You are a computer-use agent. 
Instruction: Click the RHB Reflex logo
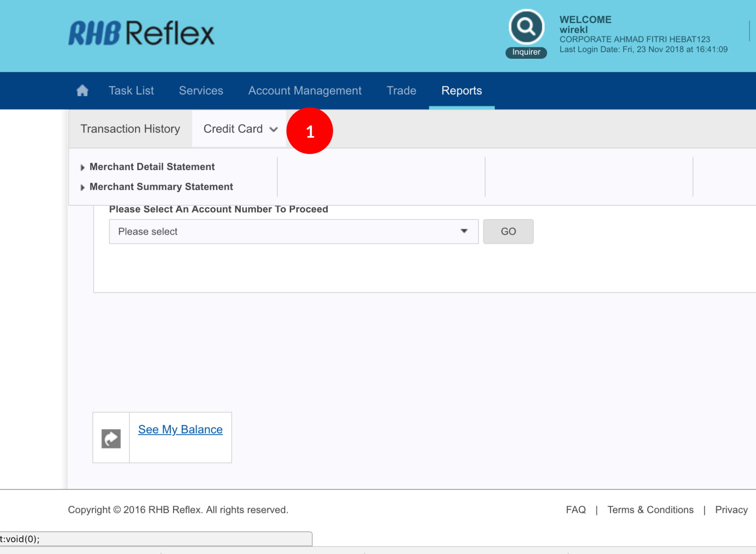tap(142, 33)
